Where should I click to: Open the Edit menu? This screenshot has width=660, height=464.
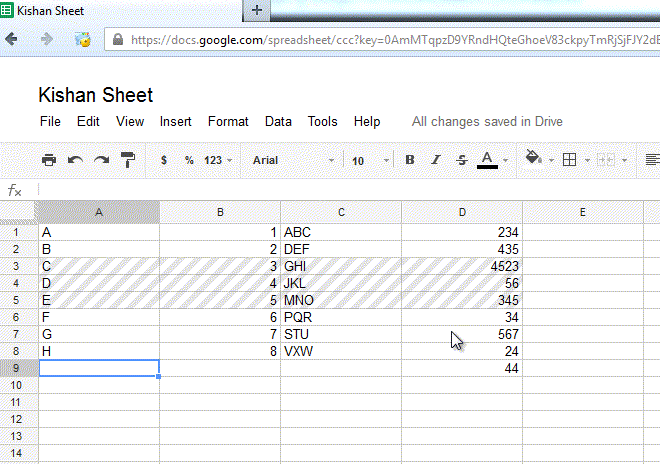point(88,122)
